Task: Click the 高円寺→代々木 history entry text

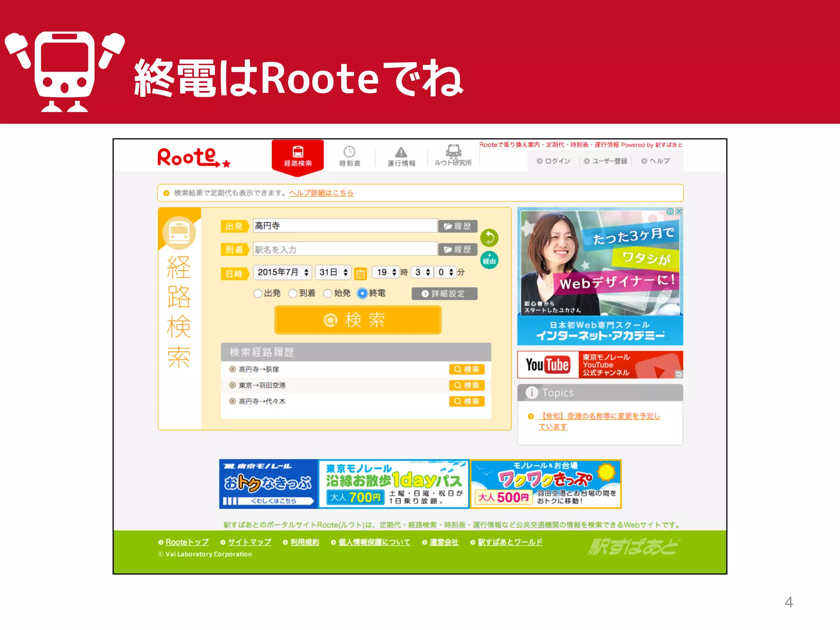Action: click(262, 402)
